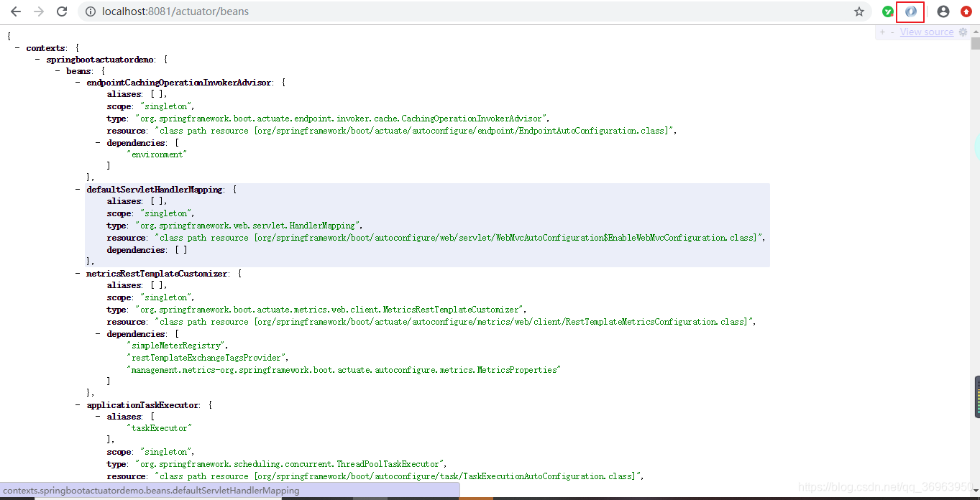Collapse the applicationTaskExecutor node
This screenshot has height=500, width=980.
tap(78, 404)
